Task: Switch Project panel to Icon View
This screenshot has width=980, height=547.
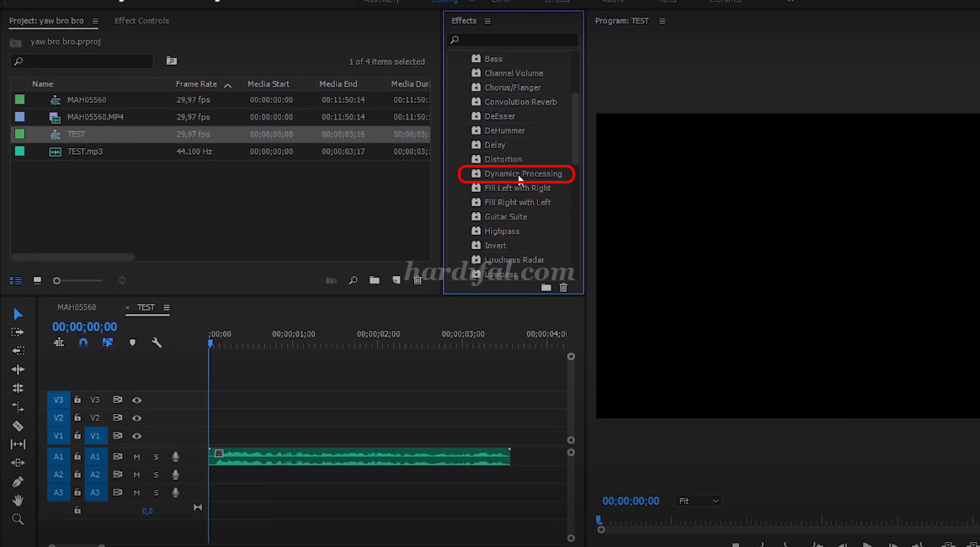Action: click(38, 281)
